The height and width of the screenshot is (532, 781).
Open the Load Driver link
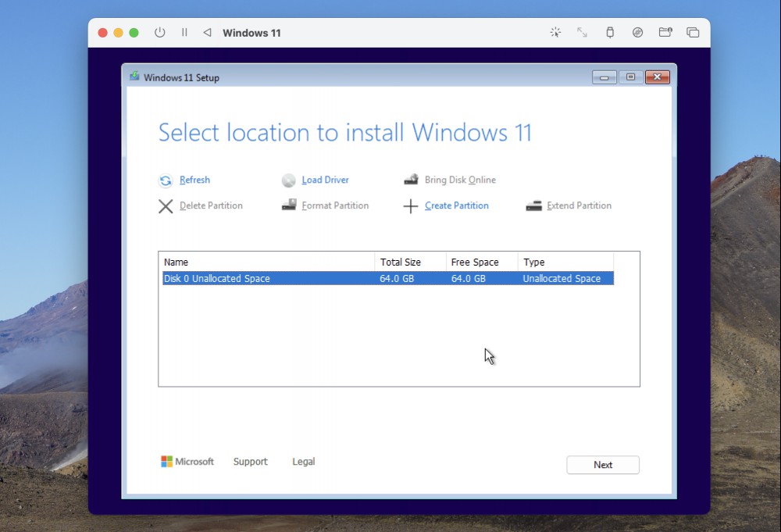325,180
